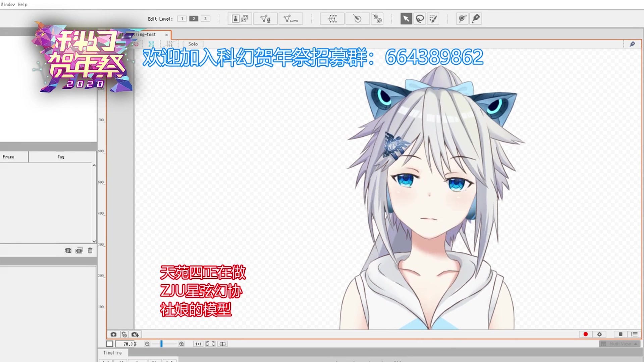
Task: Start recording with the red button
Action: point(586,334)
